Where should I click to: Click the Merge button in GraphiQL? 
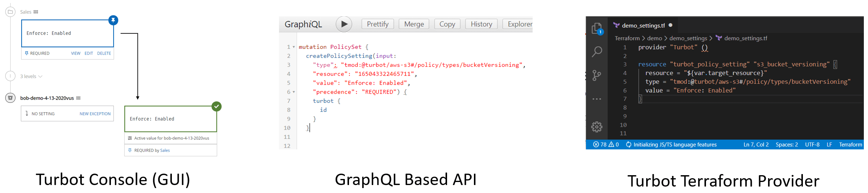click(414, 24)
